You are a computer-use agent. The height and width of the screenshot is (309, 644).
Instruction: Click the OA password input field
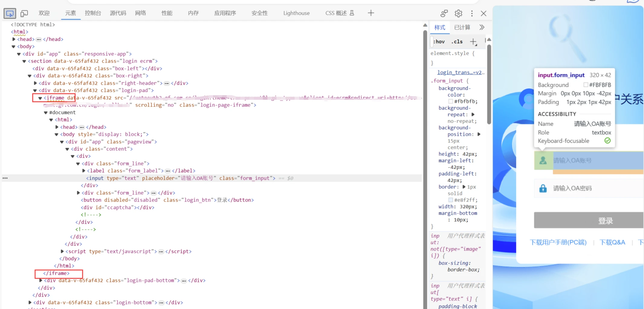[x=589, y=188]
